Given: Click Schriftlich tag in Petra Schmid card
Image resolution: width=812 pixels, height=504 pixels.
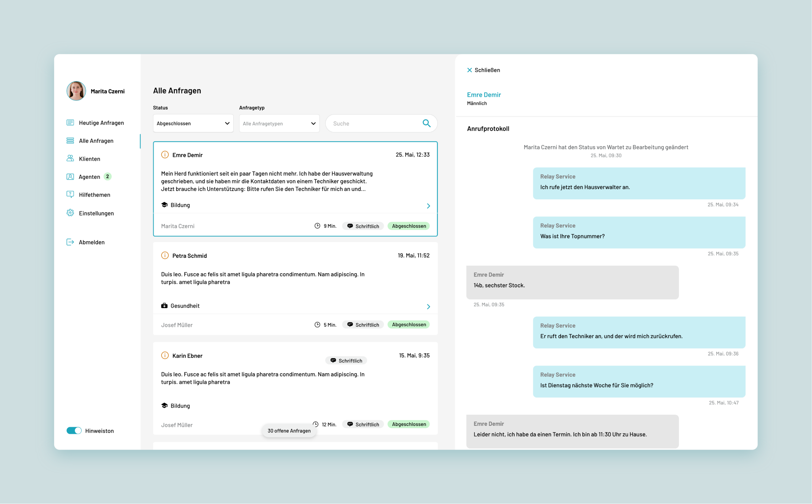Looking at the screenshot, I should [363, 325].
